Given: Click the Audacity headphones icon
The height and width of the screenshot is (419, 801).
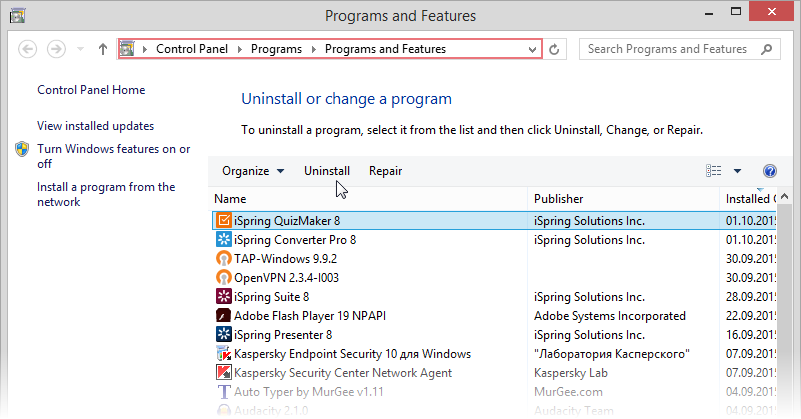Looking at the screenshot, I should pyautogui.click(x=224, y=411).
